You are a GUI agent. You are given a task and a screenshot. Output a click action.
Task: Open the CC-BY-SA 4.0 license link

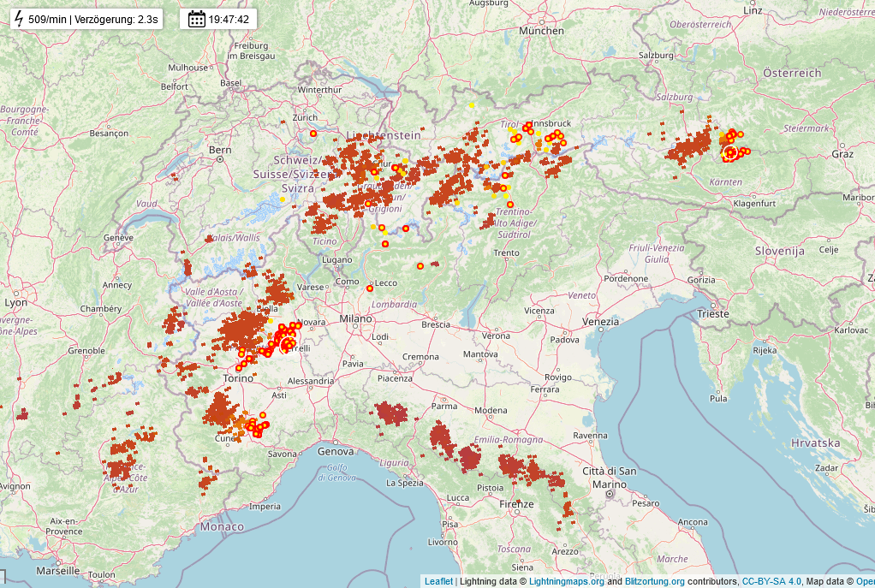pyautogui.click(x=771, y=581)
